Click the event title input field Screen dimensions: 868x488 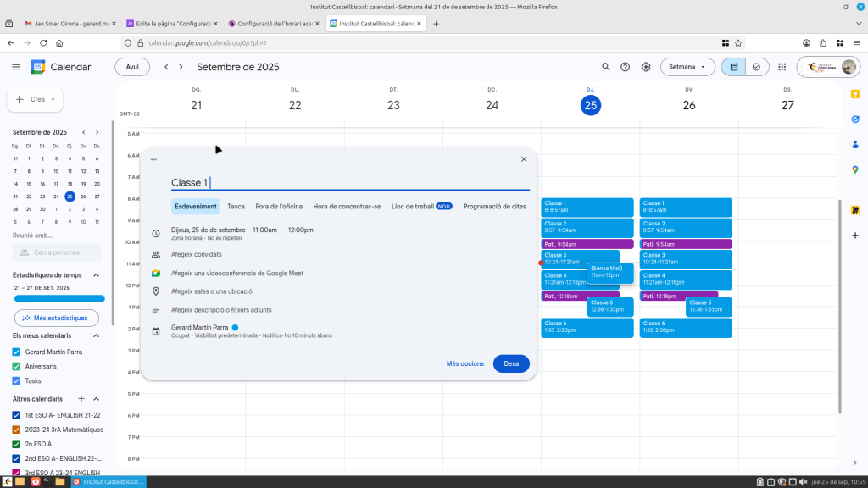[349, 183]
